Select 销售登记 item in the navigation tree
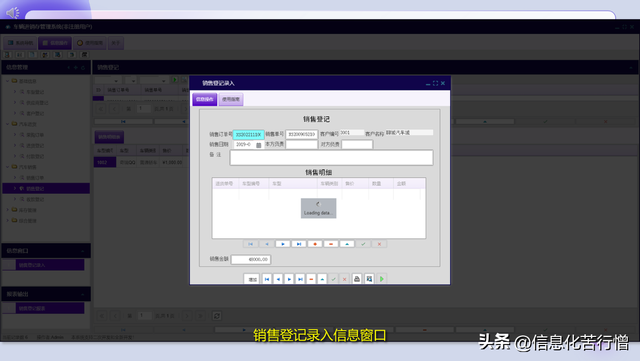Image resolution: width=640 pixels, height=361 pixels. click(x=46, y=188)
